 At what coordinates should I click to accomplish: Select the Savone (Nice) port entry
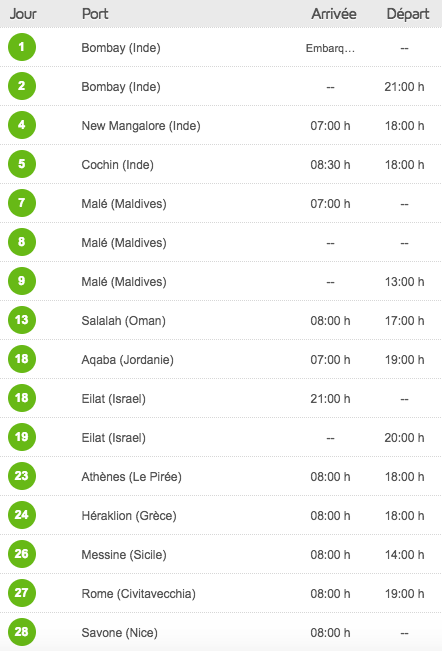pos(120,633)
